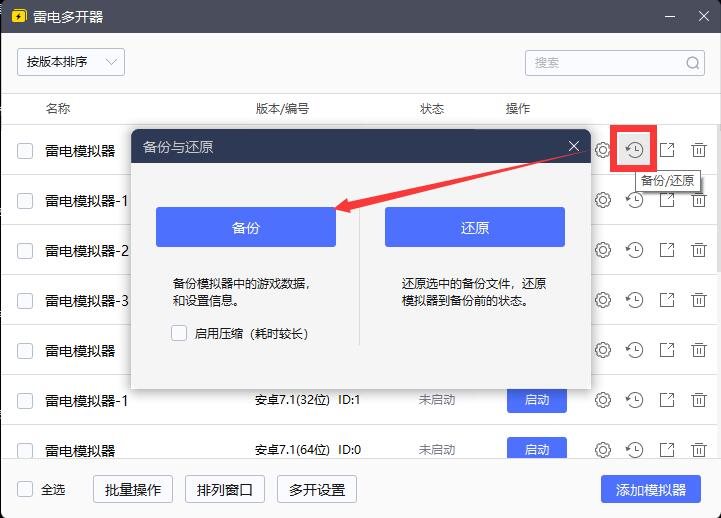This screenshot has width=721, height=518.
Task: Click the 未启动 status in ID:1 row
Action: pyautogui.click(x=437, y=400)
